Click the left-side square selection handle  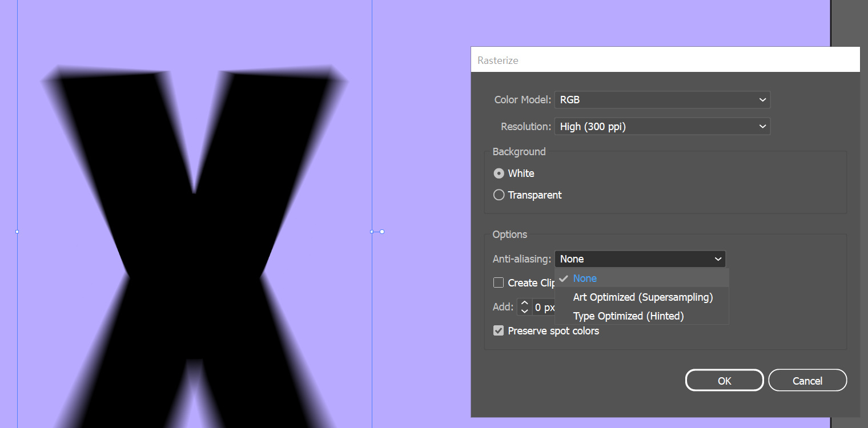(17, 232)
